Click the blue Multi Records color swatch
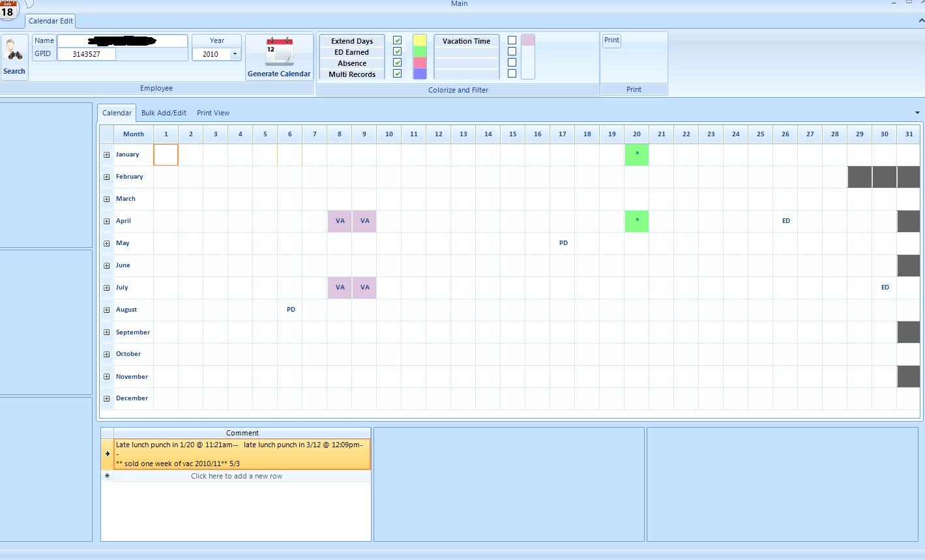This screenshot has height=560, width=925. (420, 74)
